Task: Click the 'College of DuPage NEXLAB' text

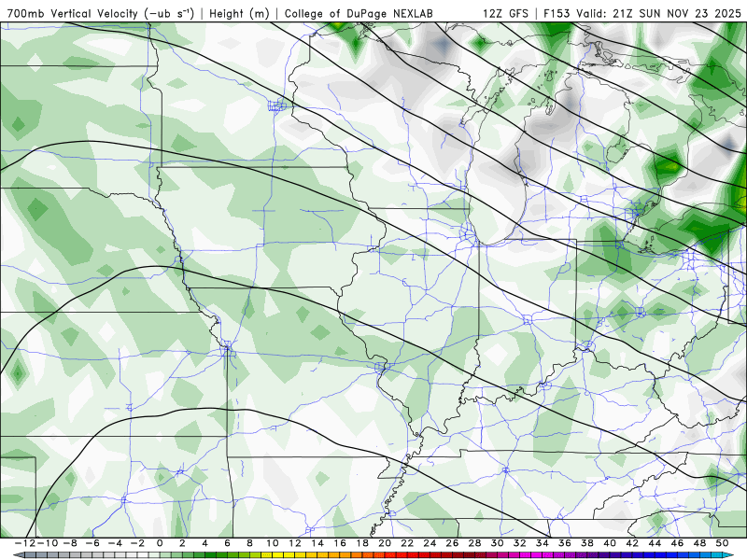Action: click(x=359, y=13)
